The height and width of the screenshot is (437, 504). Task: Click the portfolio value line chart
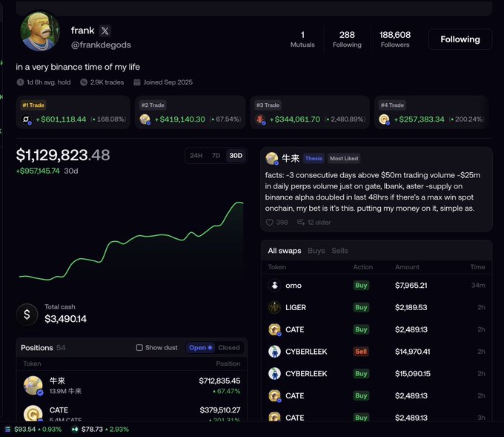[131, 240]
